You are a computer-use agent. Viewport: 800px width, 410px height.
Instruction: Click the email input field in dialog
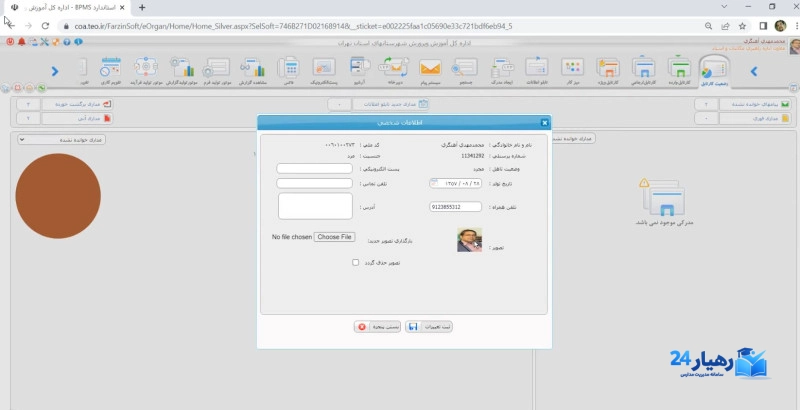click(314, 168)
